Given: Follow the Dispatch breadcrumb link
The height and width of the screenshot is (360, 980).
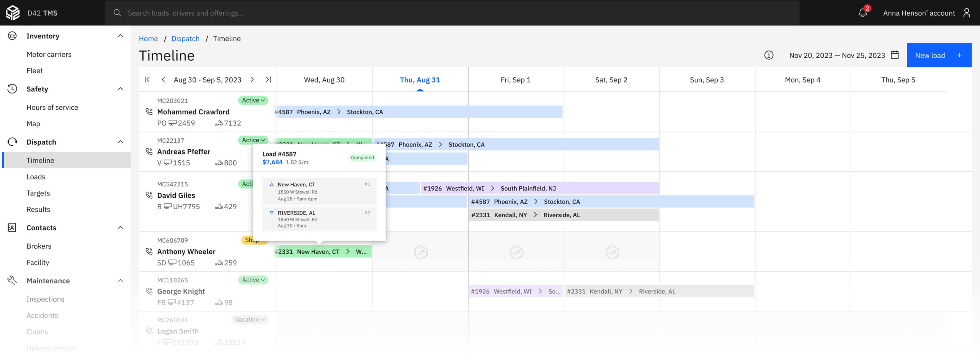Looking at the screenshot, I should point(185,39).
